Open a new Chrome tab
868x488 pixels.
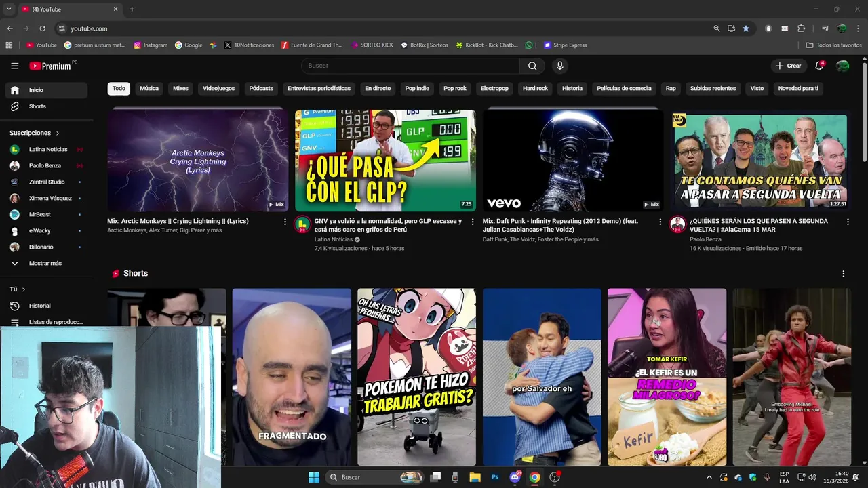pos(132,9)
